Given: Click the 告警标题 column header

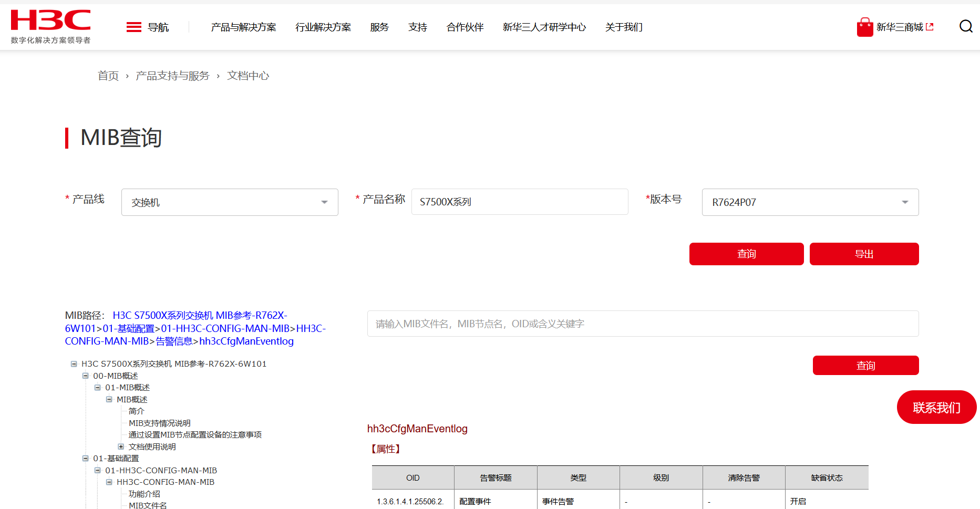Looking at the screenshot, I should (496, 477).
